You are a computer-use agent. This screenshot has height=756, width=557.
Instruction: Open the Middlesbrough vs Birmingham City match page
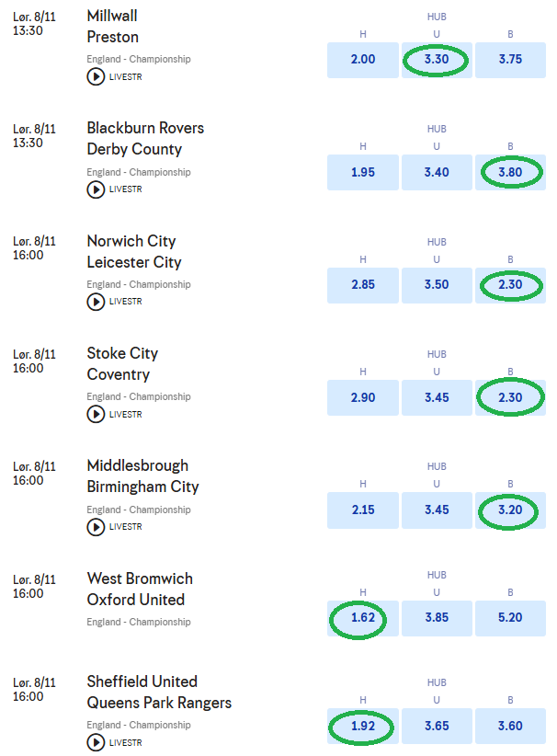[x=142, y=476]
